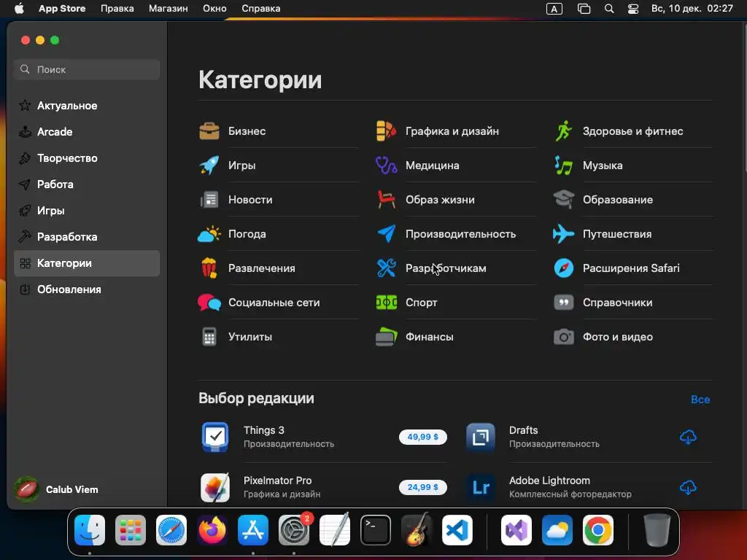This screenshot has height=560, width=747.
Task: Open the Бизнес briefcase category icon
Action: point(209,131)
